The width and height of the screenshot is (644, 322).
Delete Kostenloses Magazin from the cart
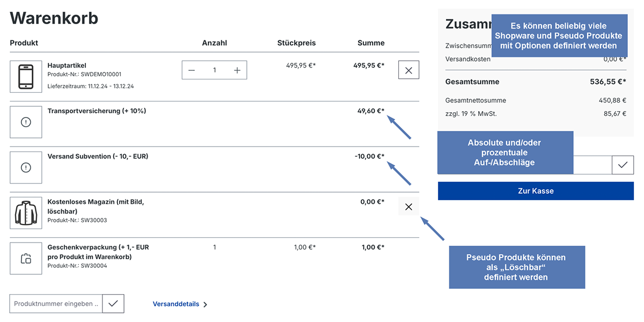point(408,207)
